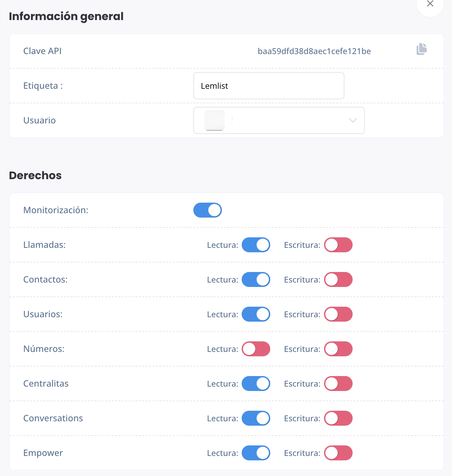452x476 pixels.
Task: Turn off Contactos Lectura switch
Action: [x=256, y=279]
